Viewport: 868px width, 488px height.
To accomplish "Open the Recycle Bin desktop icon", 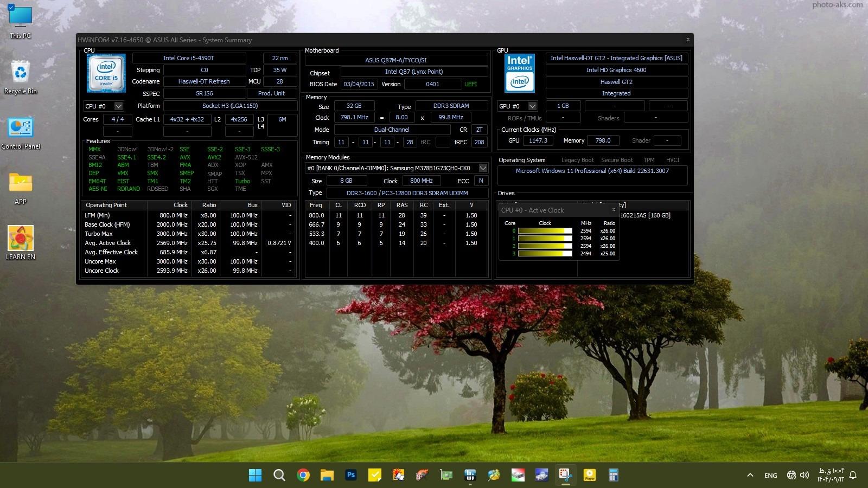I will tap(21, 77).
